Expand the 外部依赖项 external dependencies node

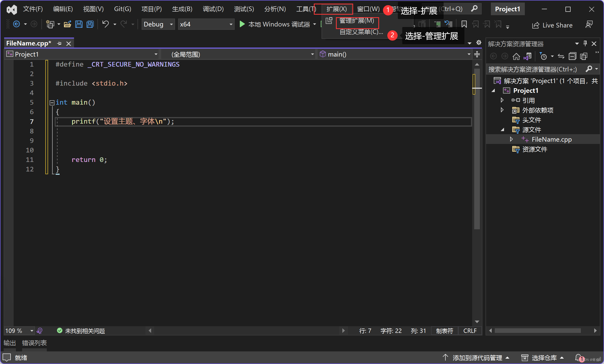[x=502, y=110]
